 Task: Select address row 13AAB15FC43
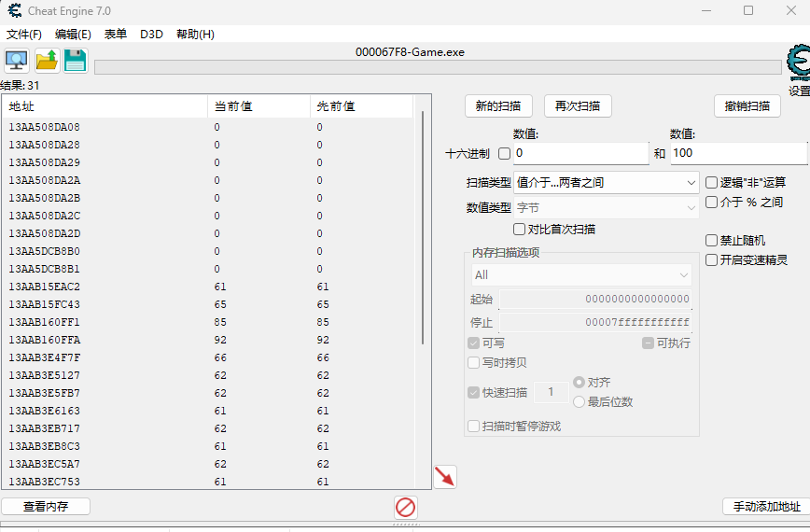coord(208,304)
